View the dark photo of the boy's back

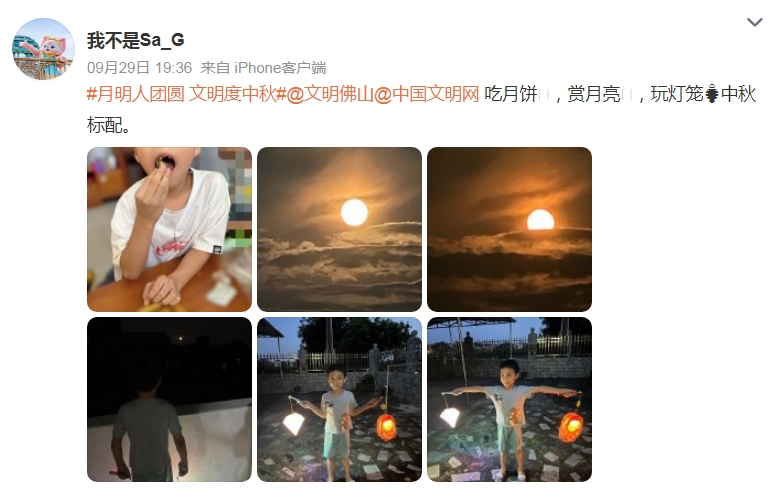coord(169,399)
